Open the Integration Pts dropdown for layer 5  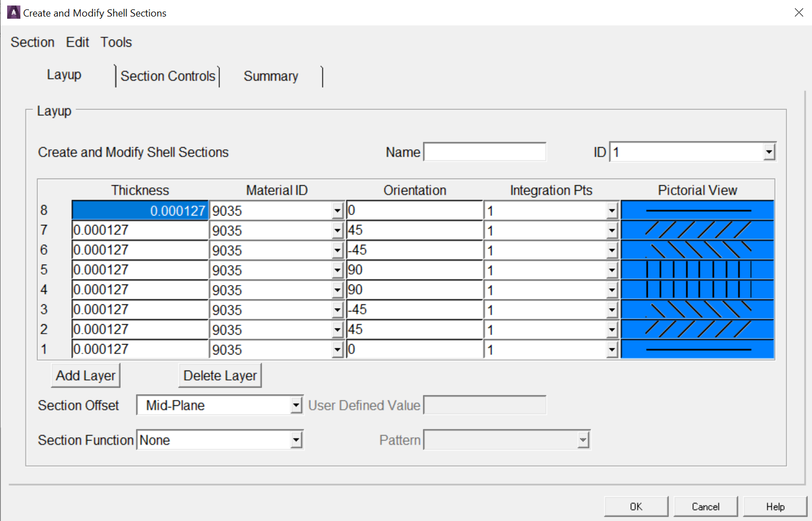(x=611, y=270)
